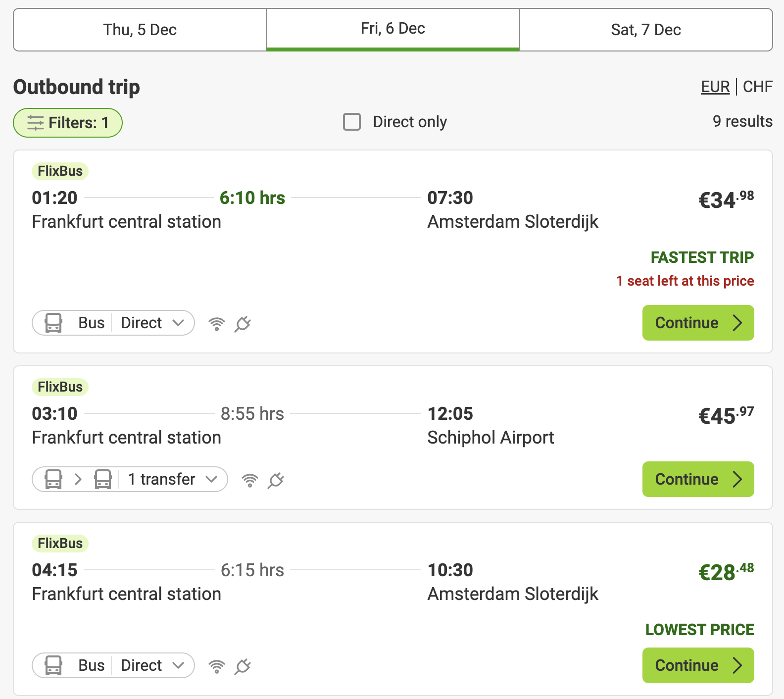784x699 pixels.
Task: Open the Filters: 1 panel
Action: tap(68, 123)
